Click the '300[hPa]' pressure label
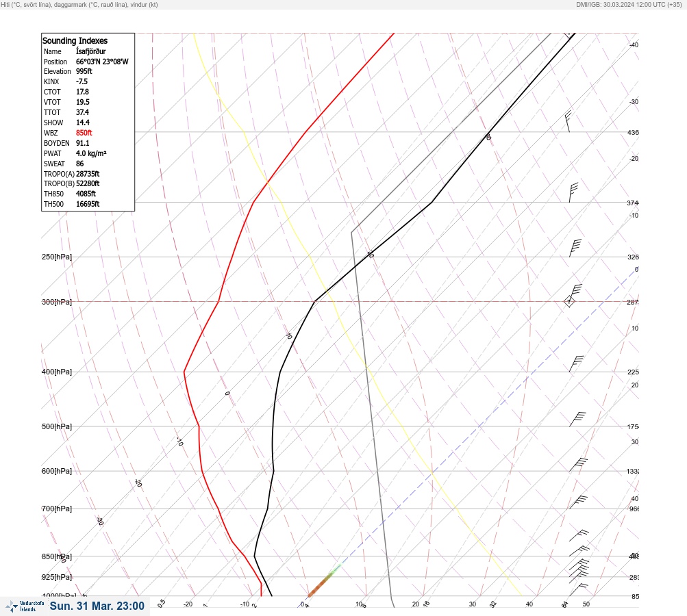This screenshot has width=687, height=616. (x=57, y=302)
